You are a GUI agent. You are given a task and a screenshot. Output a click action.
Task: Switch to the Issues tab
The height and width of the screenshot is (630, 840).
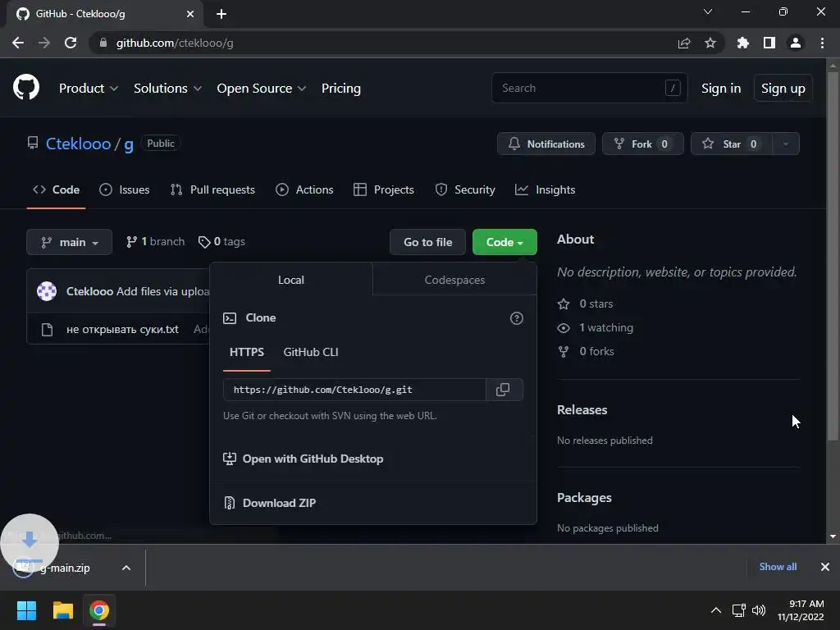click(x=125, y=189)
